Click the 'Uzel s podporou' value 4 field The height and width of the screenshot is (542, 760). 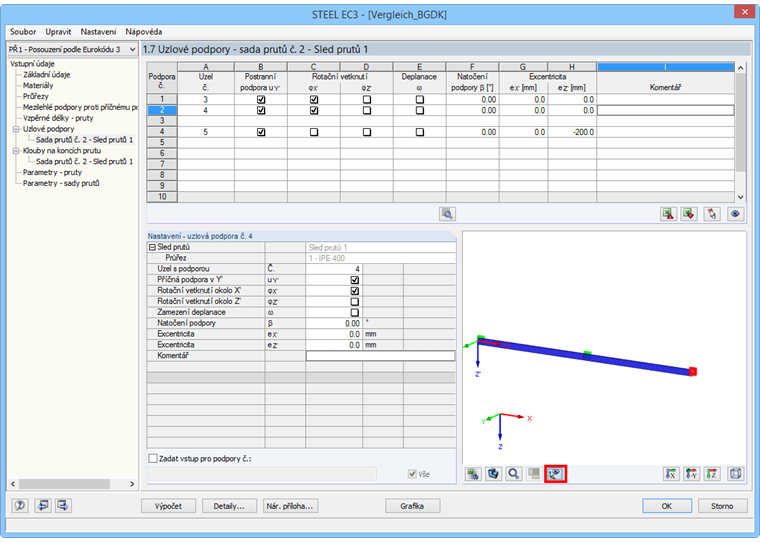click(334, 269)
